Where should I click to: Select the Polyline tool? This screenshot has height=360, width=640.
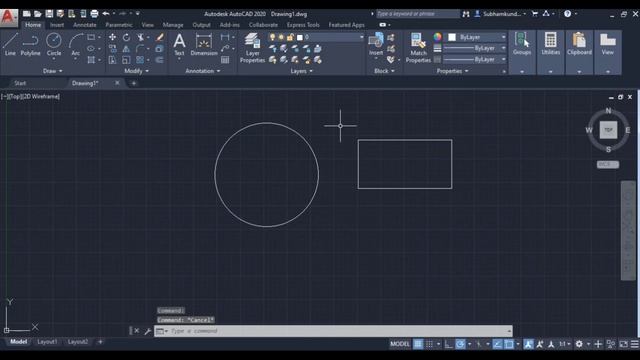point(30,44)
